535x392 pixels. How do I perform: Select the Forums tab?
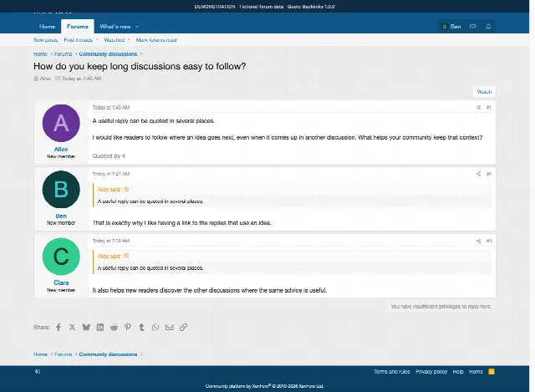78,26
